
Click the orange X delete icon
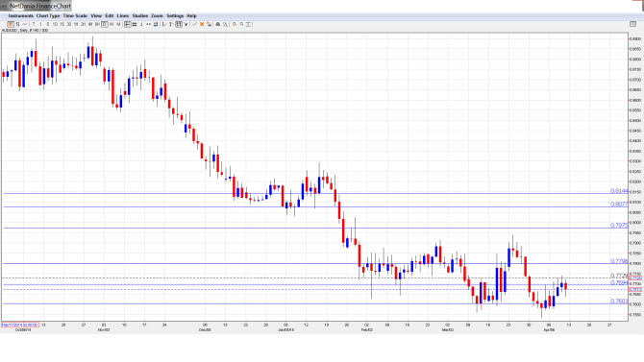tap(202, 25)
